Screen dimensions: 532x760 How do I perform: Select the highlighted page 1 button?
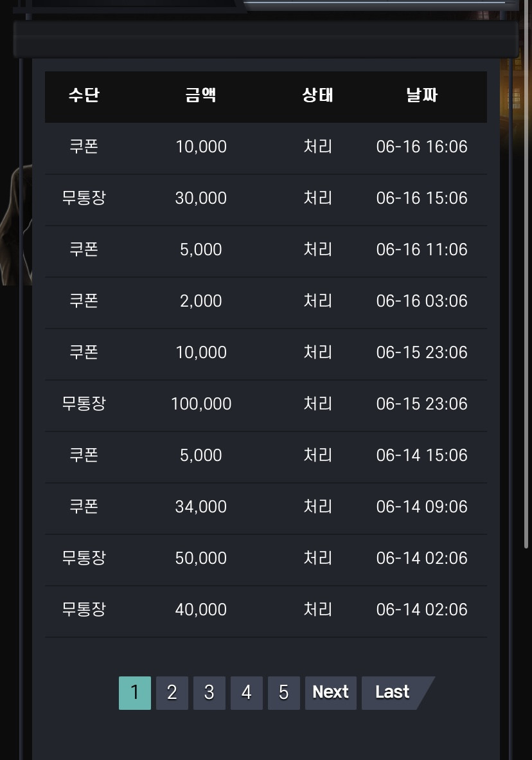tap(135, 692)
